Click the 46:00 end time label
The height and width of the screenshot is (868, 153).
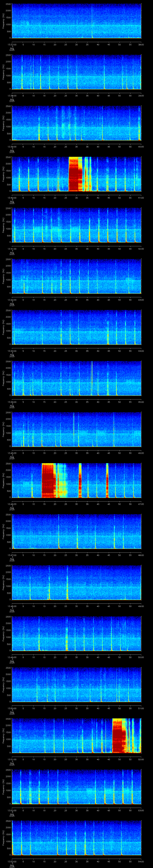pyautogui.click(x=141, y=453)
